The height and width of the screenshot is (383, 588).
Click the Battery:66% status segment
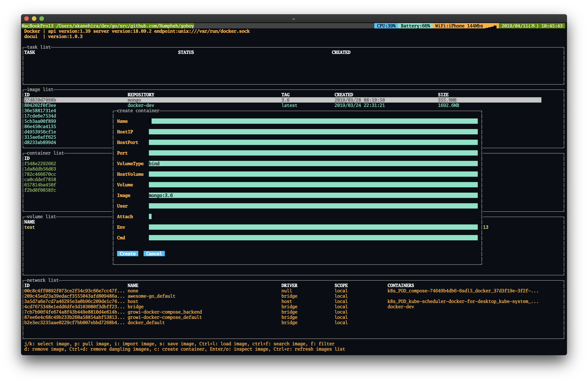[x=415, y=26]
